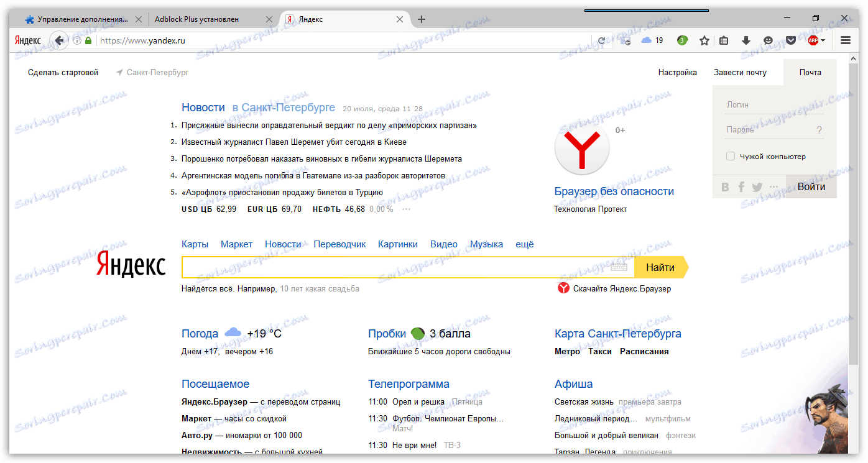Open the virtual keyboard icon in search
Screen dimensions: 868x463
619,267
